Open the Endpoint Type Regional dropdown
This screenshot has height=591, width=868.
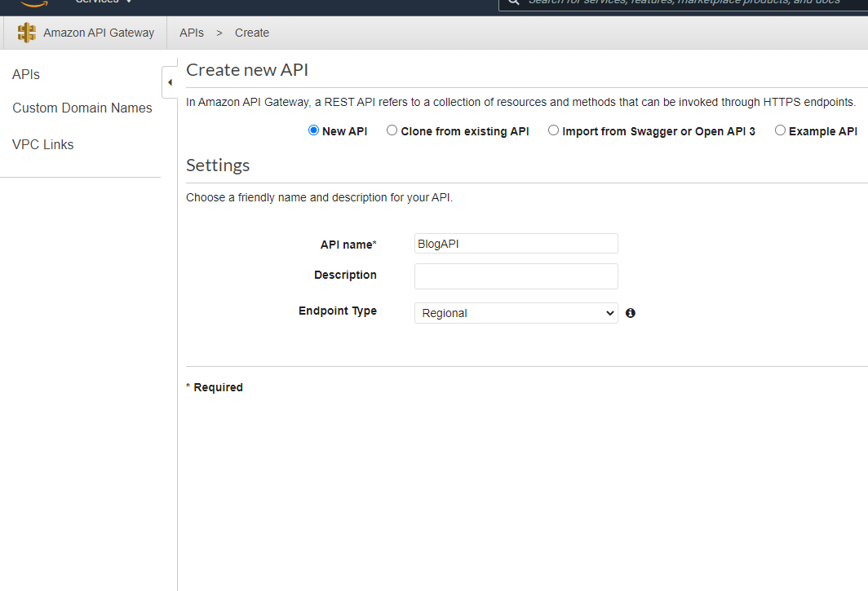516,313
